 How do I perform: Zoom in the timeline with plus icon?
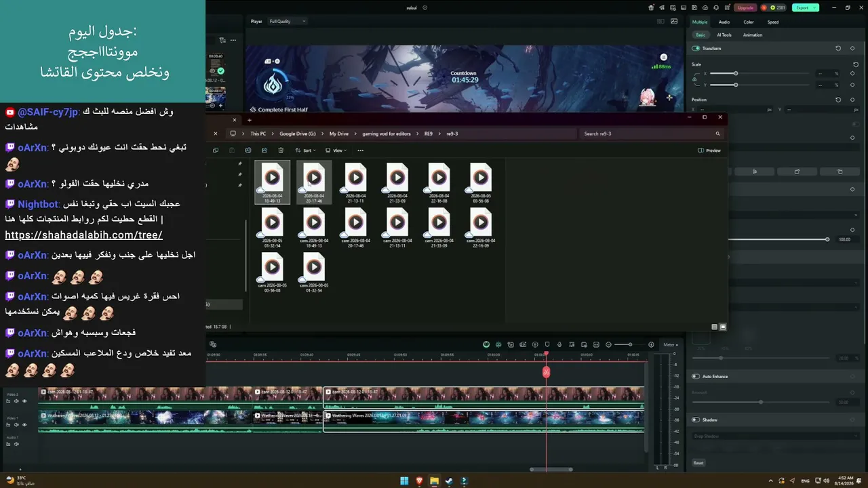(651, 344)
